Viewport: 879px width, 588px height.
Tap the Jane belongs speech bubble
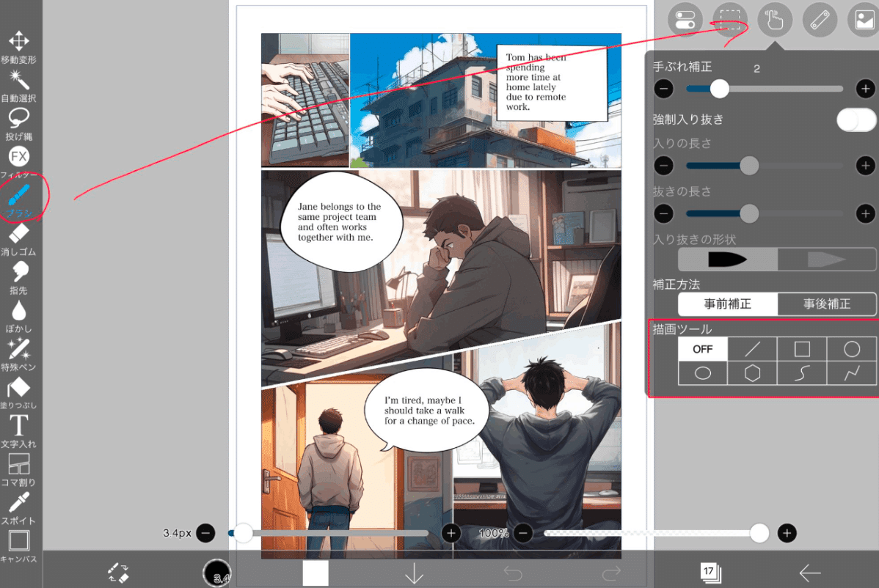[341, 221]
